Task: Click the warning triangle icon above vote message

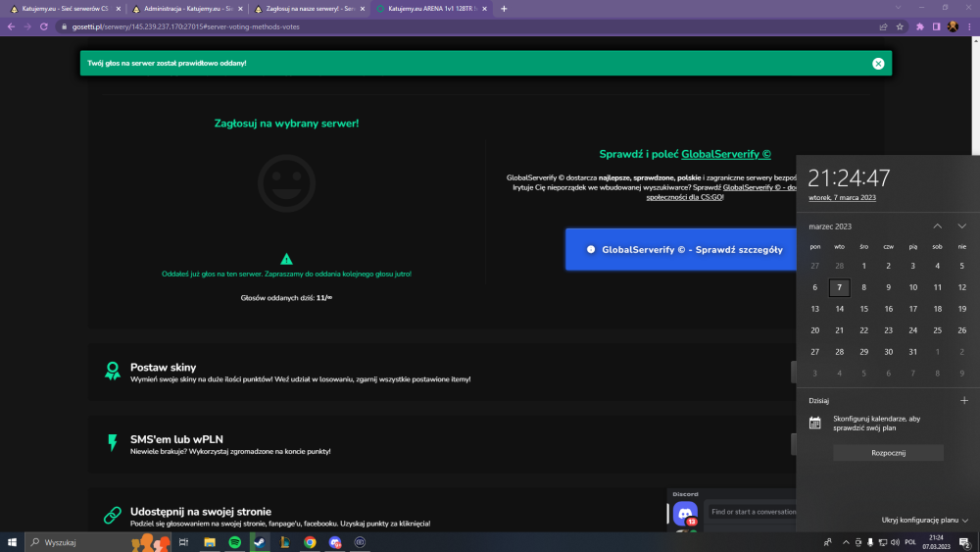Action: [x=286, y=259]
